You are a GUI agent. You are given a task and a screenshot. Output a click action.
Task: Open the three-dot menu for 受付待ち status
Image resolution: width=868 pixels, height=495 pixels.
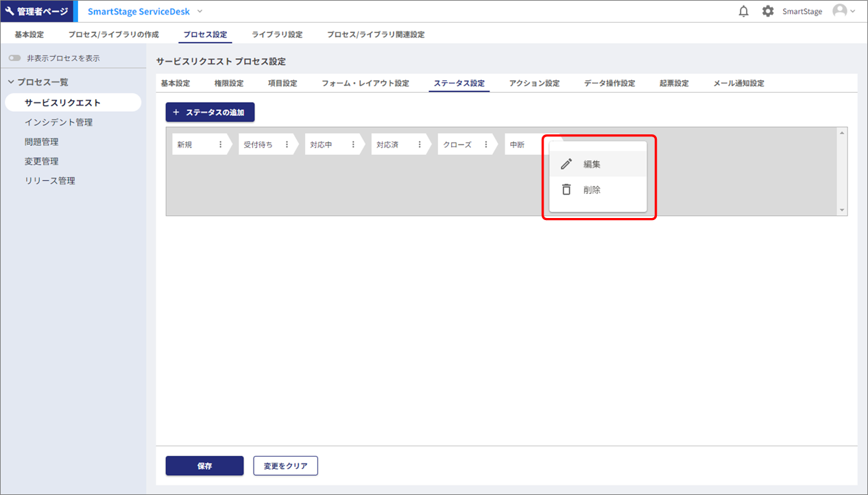coord(287,145)
